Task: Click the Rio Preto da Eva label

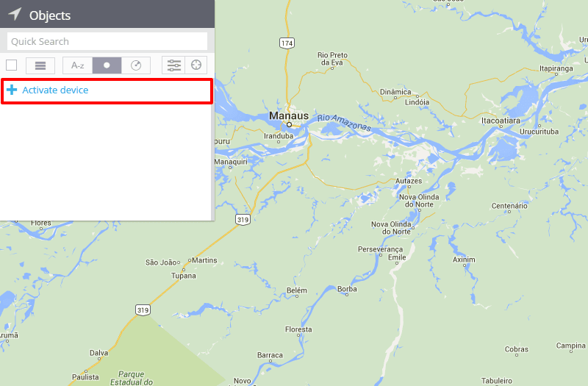Action: 332,59
